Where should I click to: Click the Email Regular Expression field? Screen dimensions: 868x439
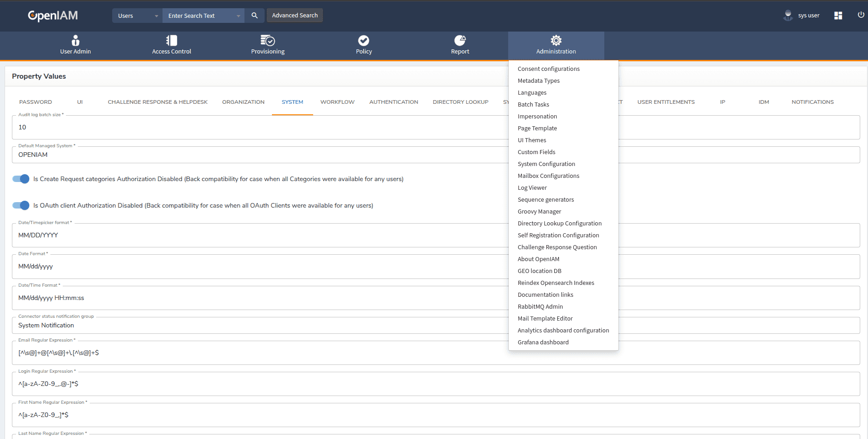click(436, 353)
